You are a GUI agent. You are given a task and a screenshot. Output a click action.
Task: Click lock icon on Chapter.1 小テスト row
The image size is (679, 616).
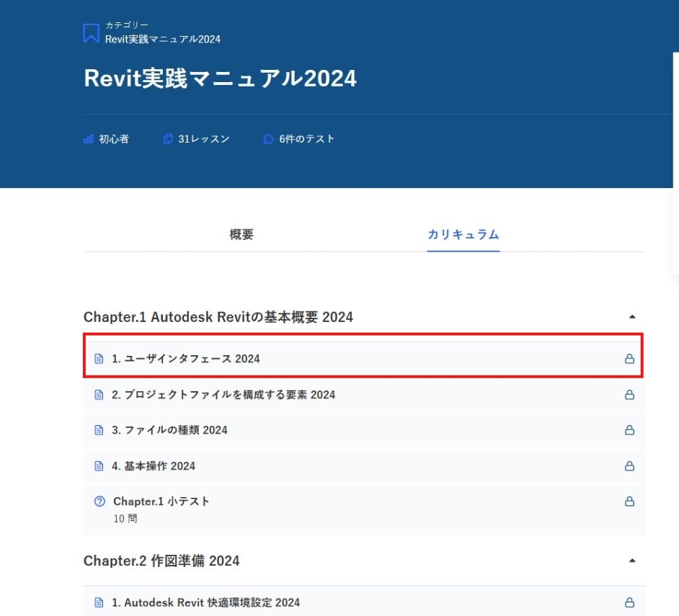630,501
